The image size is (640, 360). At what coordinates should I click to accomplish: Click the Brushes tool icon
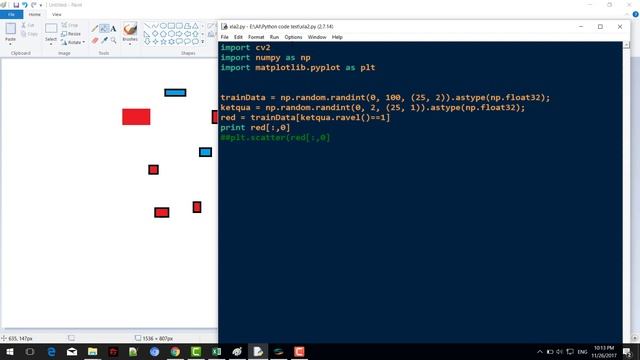130,29
